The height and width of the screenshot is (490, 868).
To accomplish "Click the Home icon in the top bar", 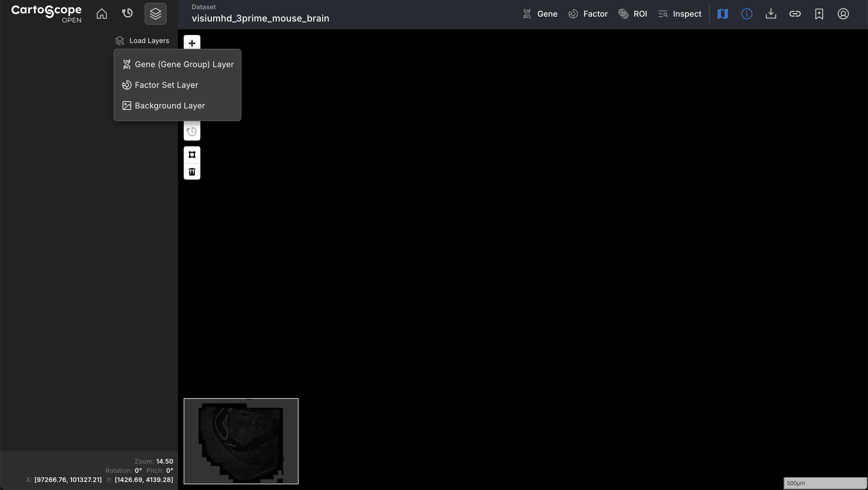I will [x=101, y=14].
